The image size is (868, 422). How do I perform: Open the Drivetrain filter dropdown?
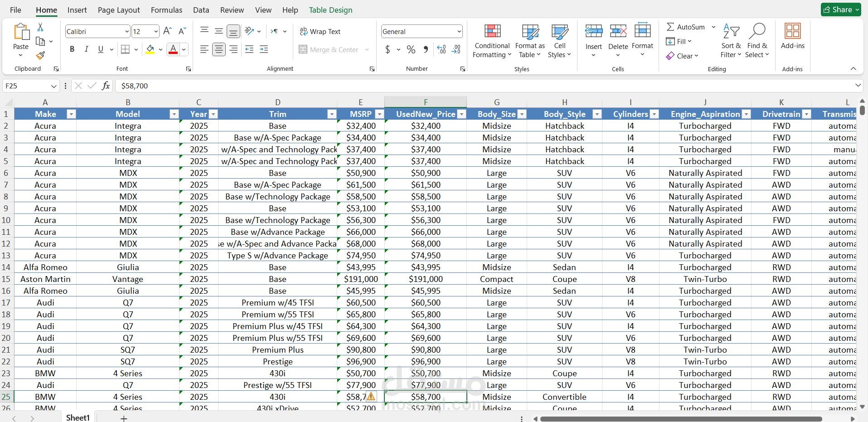pos(806,114)
